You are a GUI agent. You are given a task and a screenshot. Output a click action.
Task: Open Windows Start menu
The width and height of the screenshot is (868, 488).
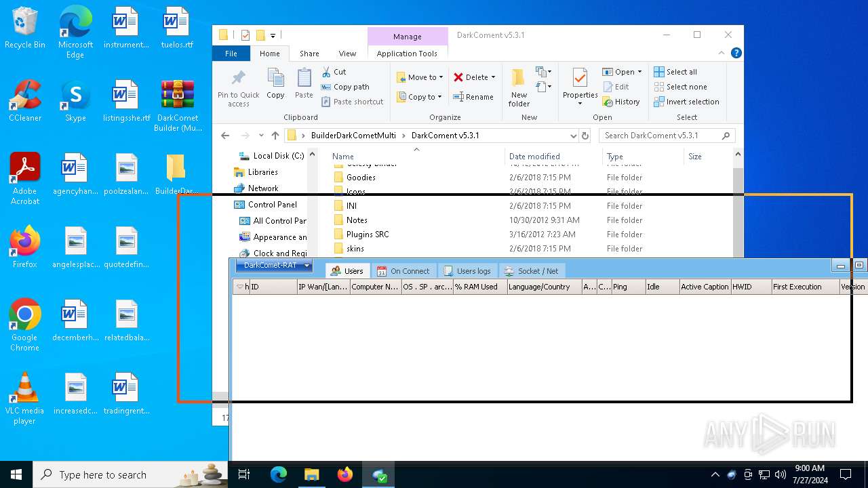pos(16,474)
